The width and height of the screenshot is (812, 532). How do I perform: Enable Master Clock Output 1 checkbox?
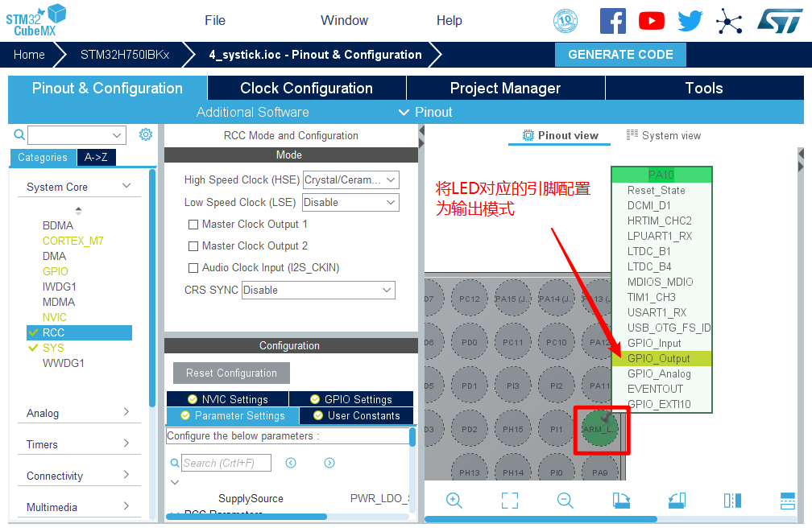pos(193,225)
